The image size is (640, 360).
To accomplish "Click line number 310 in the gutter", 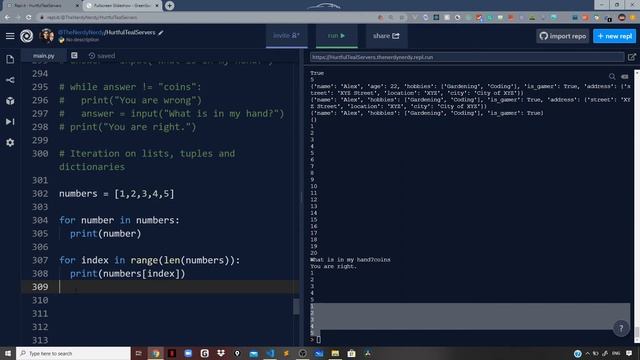I will pos(40,300).
